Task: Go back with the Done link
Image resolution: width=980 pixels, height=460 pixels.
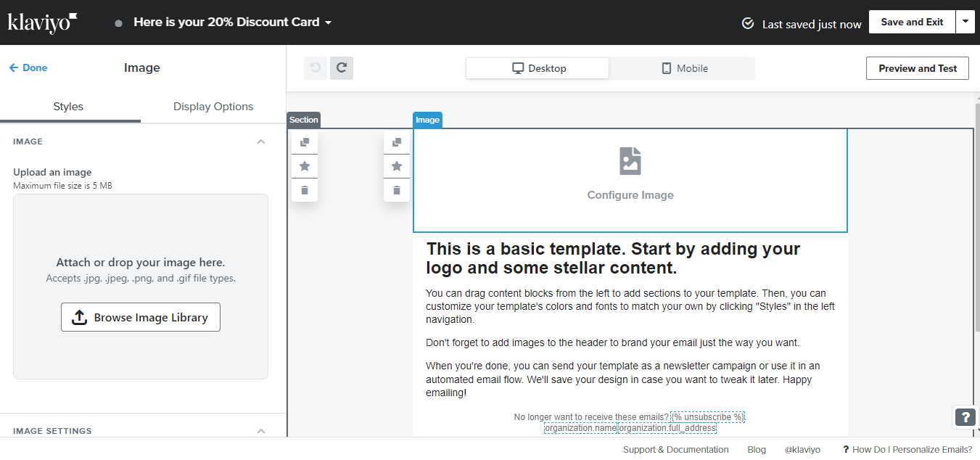Action: (x=28, y=67)
